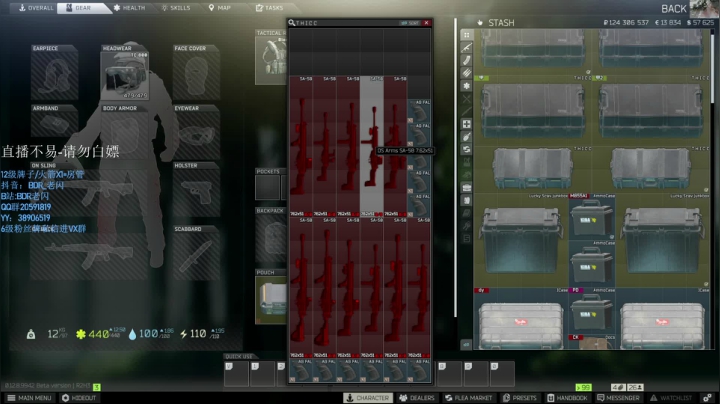The image size is (720, 404).
Task: Click the empty Face Cover slot
Action: click(196, 75)
